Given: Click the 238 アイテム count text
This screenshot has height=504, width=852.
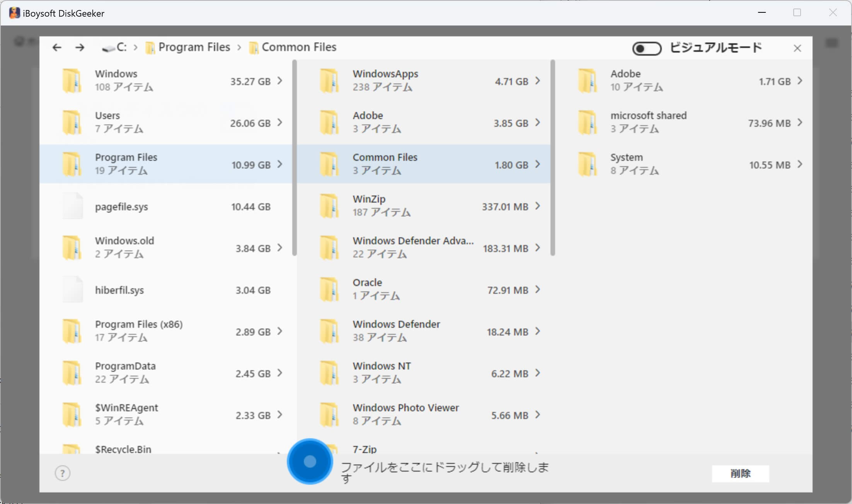Looking at the screenshot, I should (382, 87).
